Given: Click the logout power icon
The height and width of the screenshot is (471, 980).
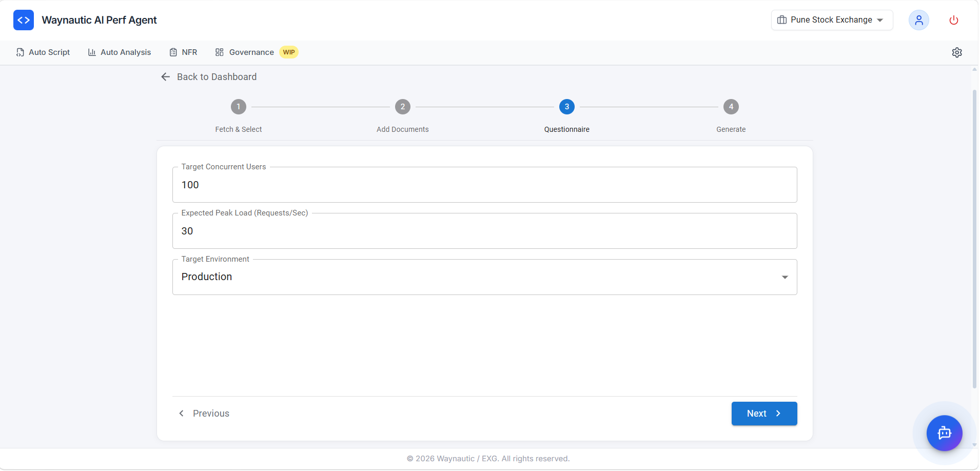Looking at the screenshot, I should pos(953,20).
